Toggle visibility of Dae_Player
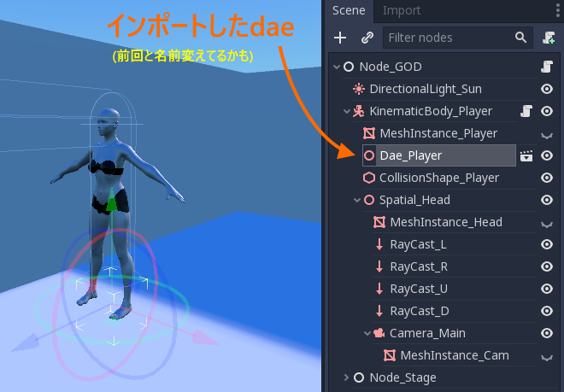Screen dimensions: 564x392 (547, 155)
